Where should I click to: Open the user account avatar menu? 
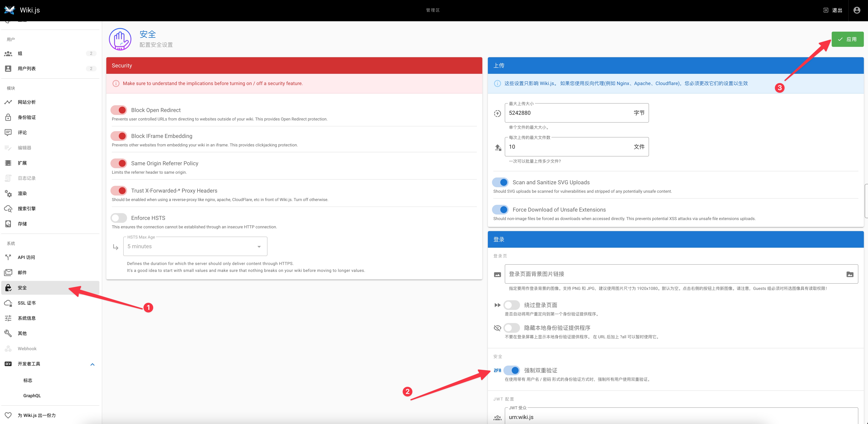(857, 10)
